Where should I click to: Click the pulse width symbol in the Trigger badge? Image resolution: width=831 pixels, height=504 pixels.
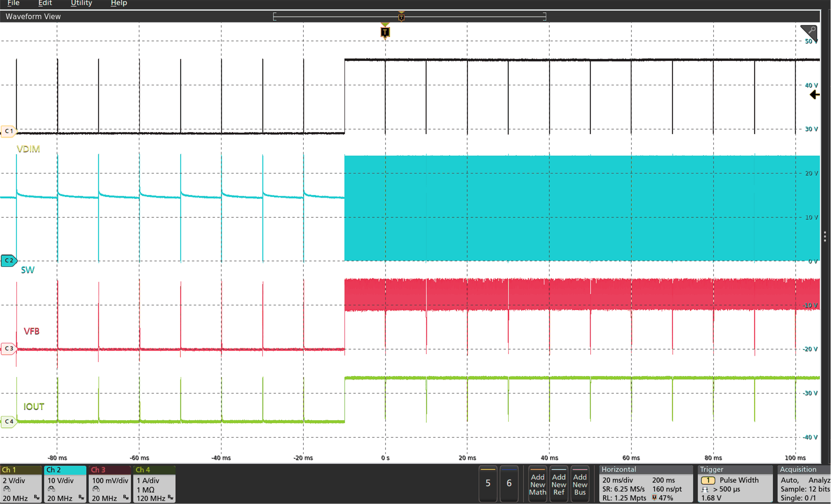705,489
